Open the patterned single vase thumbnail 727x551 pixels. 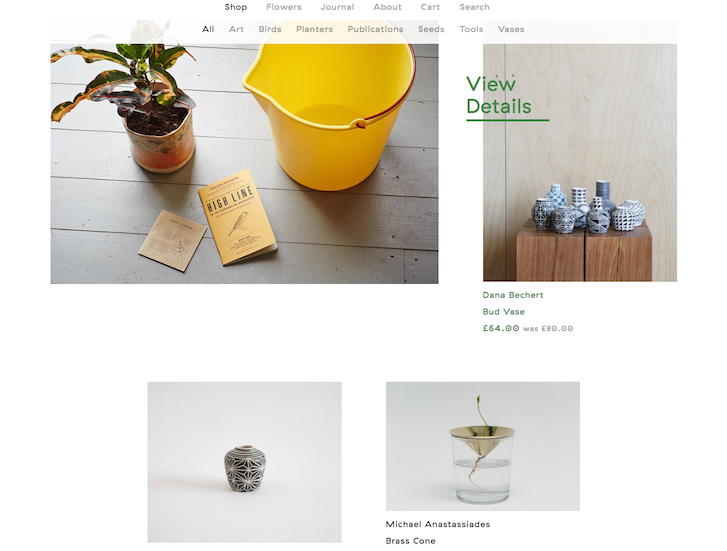[x=244, y=462]
